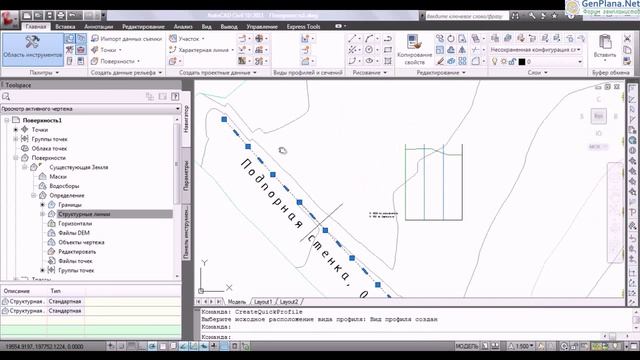Toggle layer lock padlock icon
Screen dimensions: 640x360
point(512,62)
